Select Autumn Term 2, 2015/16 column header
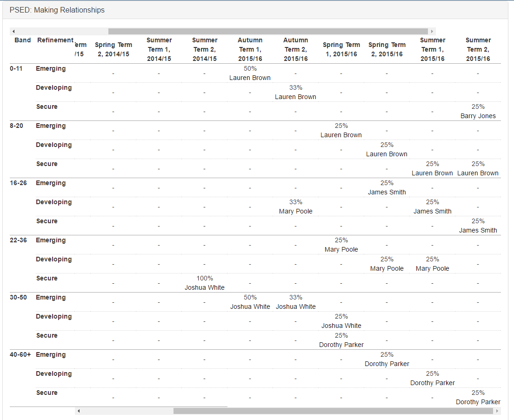Viewport: 514px width, 420px height. point(296,49)
